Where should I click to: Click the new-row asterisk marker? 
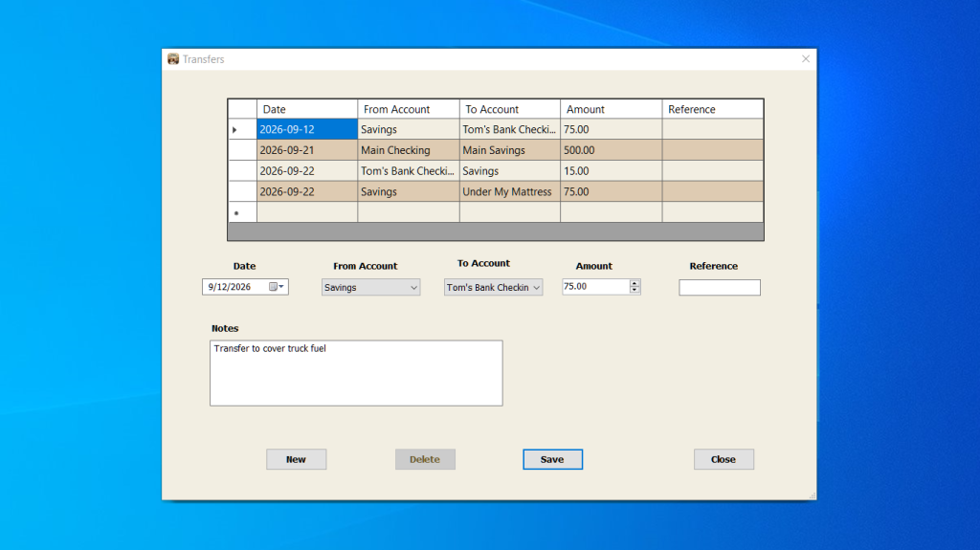(236, 213)
